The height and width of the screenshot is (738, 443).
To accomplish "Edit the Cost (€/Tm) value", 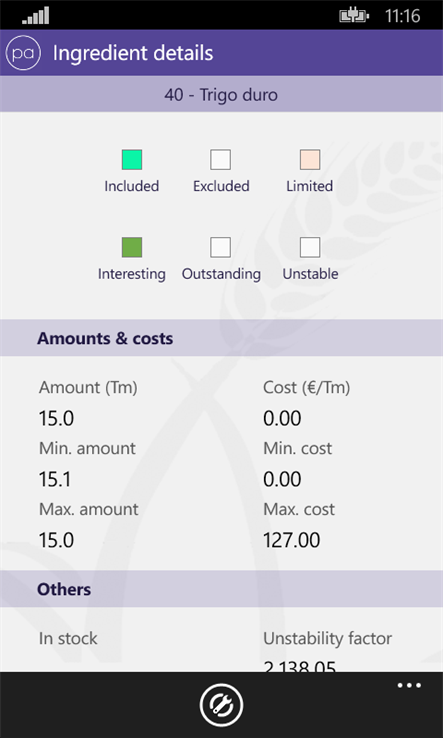I will tap(282, 418).
